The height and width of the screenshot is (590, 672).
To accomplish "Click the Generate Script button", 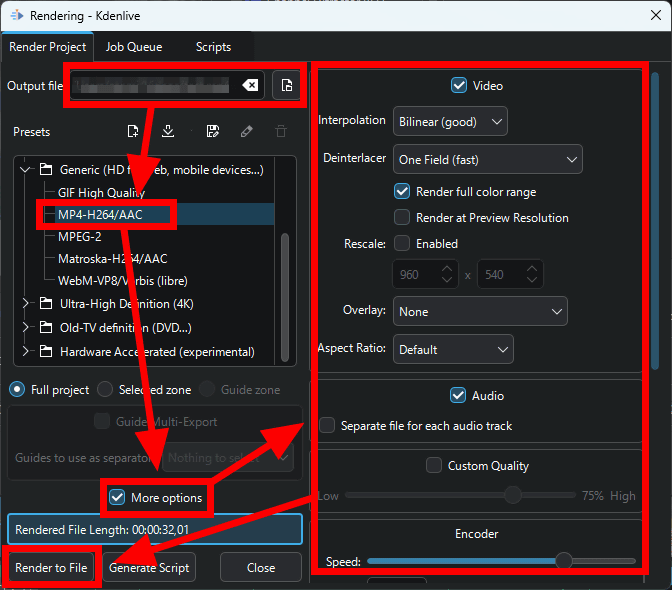I will (x=150, y=568).
